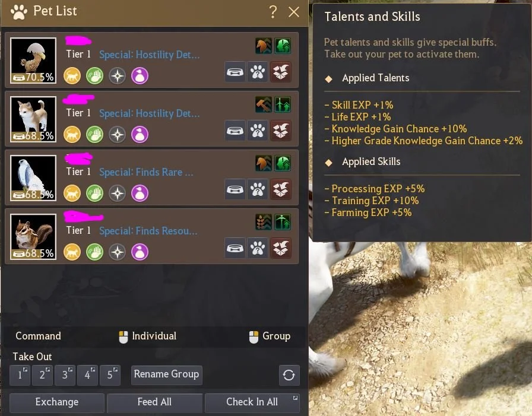Screen dimensions: 532x416
Task: Click the hammer processing skill icon on the dog row
Action: (263, 104)
